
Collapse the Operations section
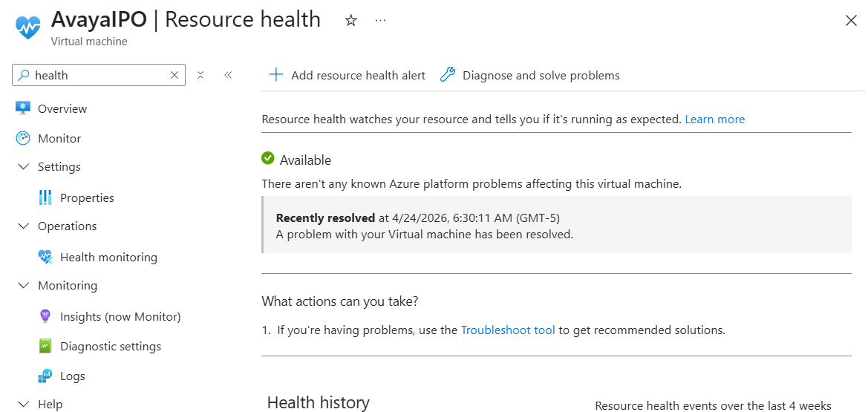pos(23,226)
